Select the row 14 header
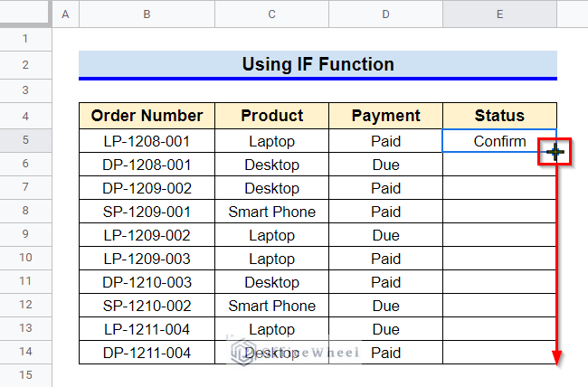 (x=25, y=352)
